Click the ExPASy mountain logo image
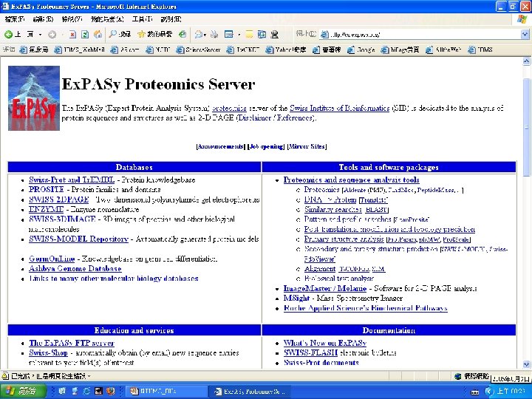Image resolution: width=532 pixels, height=399 pixels. pyautogui.click(x=34, y=98)
